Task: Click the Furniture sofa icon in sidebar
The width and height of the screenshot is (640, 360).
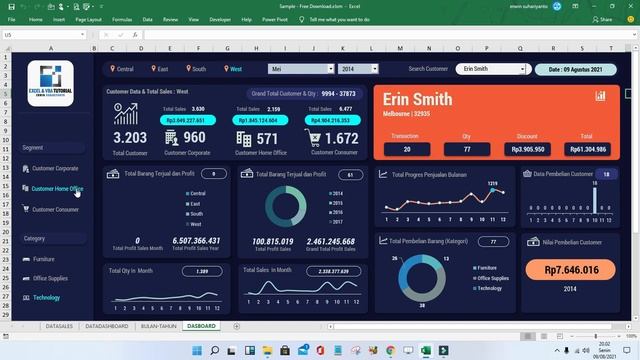Action: [26, 259]
